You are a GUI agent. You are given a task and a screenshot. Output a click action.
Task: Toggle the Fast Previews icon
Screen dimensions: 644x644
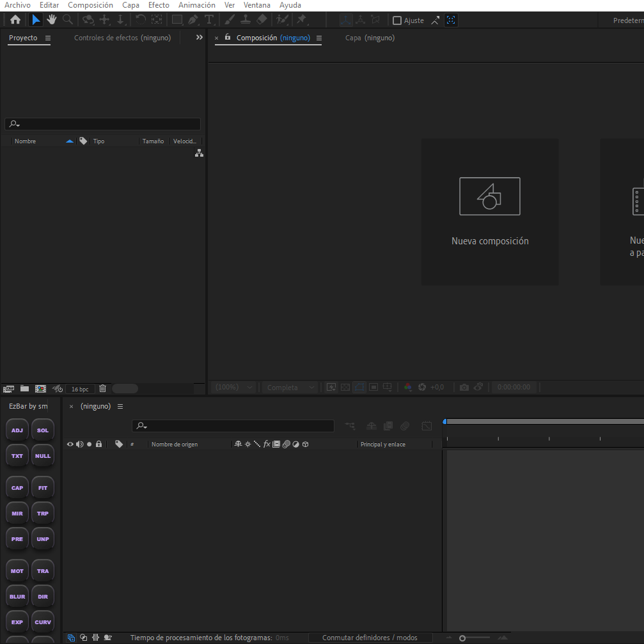coord(331,387)
